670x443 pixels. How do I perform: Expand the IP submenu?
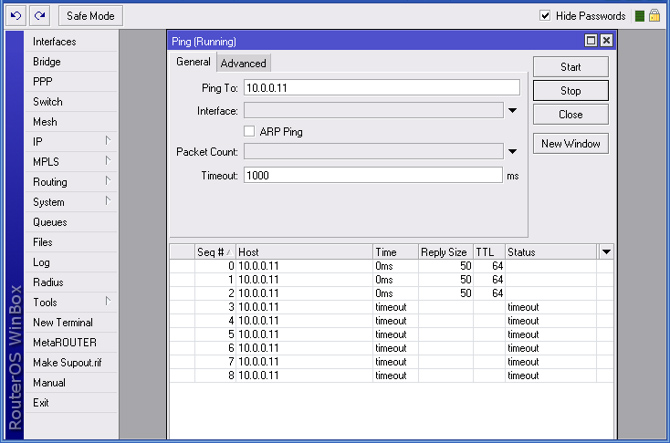70,142
